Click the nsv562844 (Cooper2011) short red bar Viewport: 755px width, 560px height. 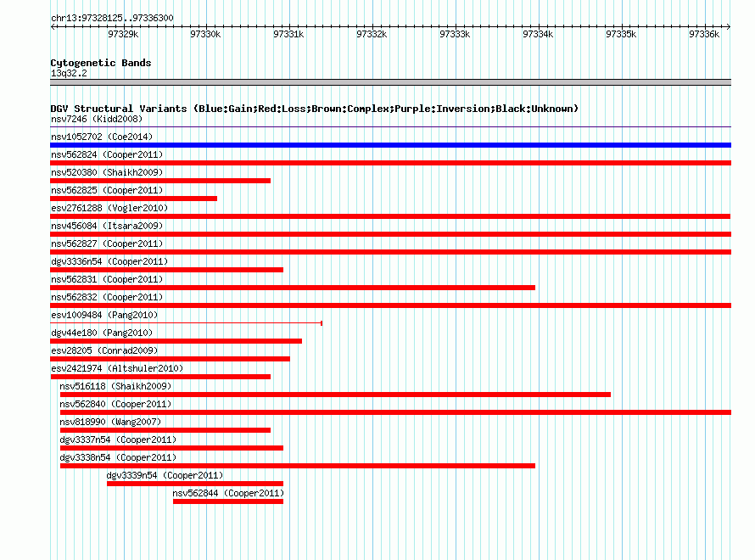tap(228, 501)
